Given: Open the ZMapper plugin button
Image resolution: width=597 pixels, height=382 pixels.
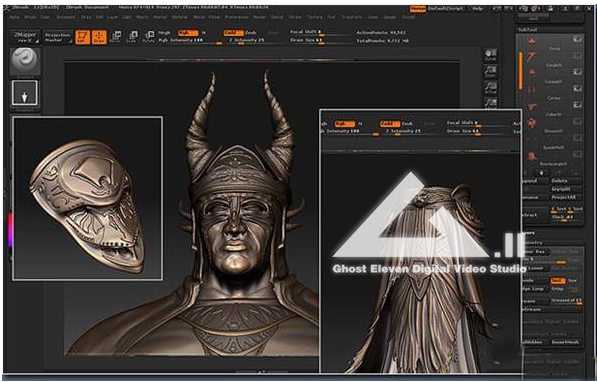Looking at the screenshot, I should click(x=25, y=37).
